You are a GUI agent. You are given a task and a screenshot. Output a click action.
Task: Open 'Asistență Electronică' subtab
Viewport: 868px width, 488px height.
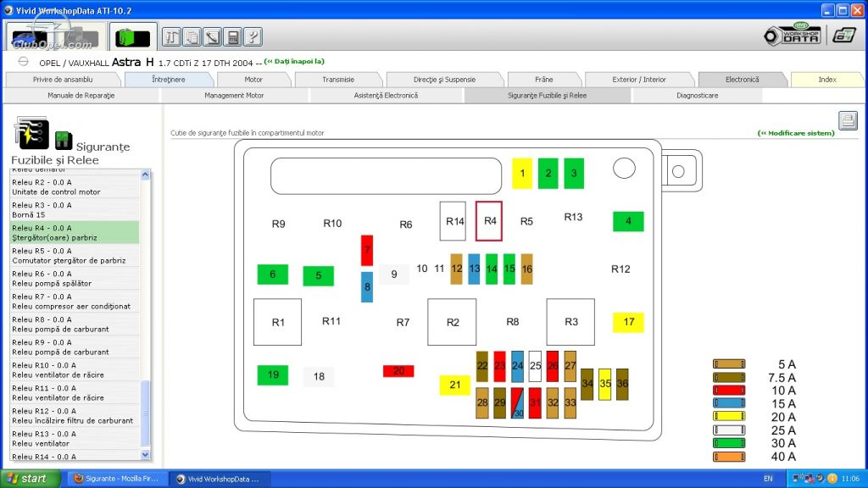(x=386, y=96)
